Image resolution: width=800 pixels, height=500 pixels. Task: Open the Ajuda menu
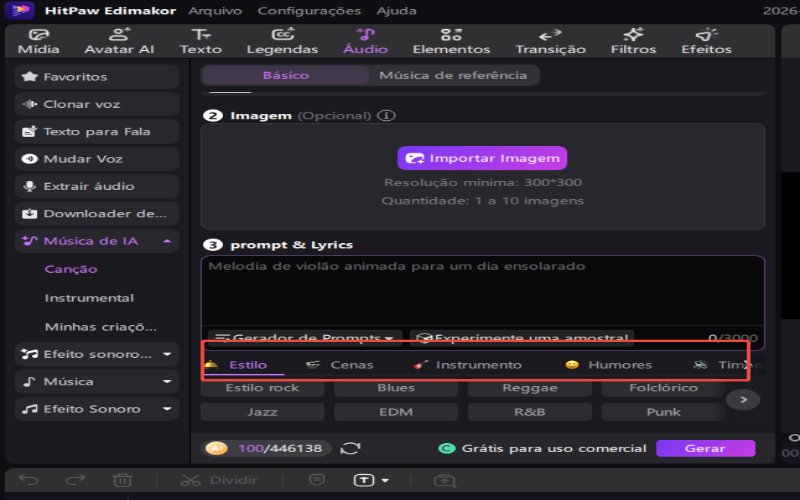click(396, 10)
